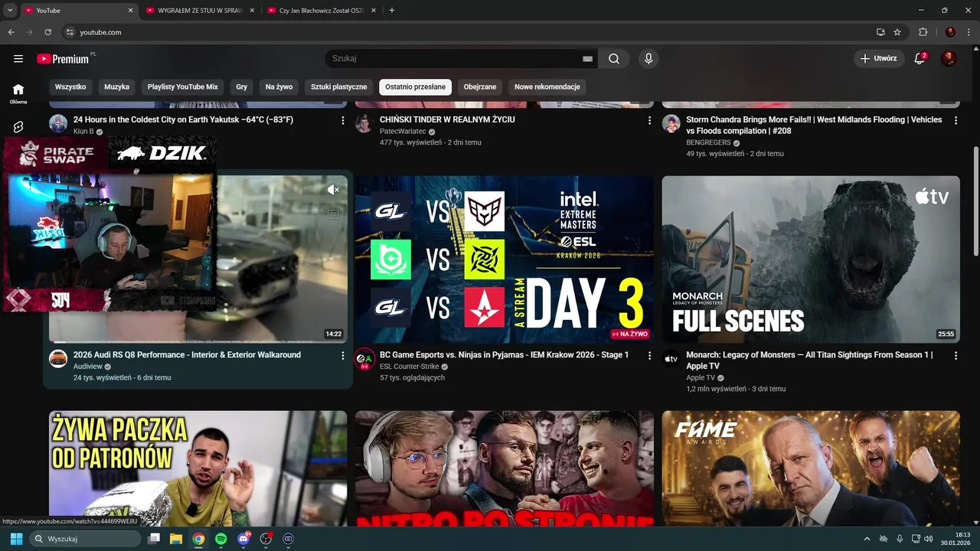Open Audiview channel avatar
The image size is (980, 551).
click(58, 358)
